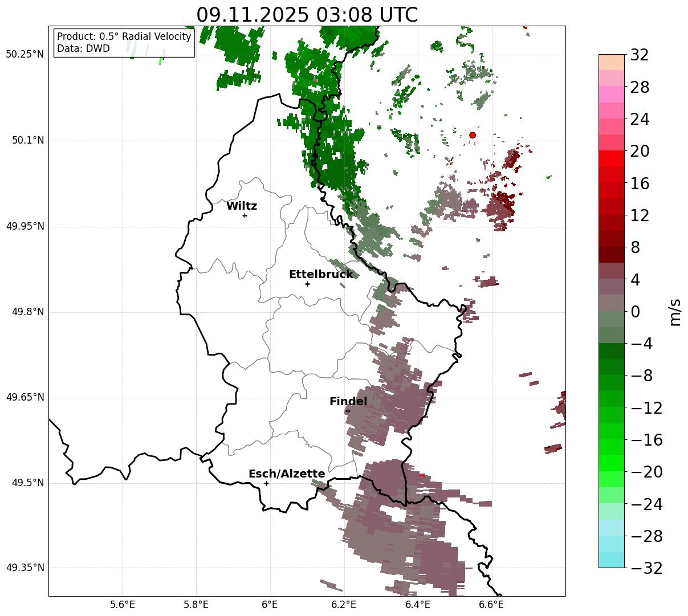Click the colorbar tick label −32
Screen dimensions: 688x616
[646, 568]
